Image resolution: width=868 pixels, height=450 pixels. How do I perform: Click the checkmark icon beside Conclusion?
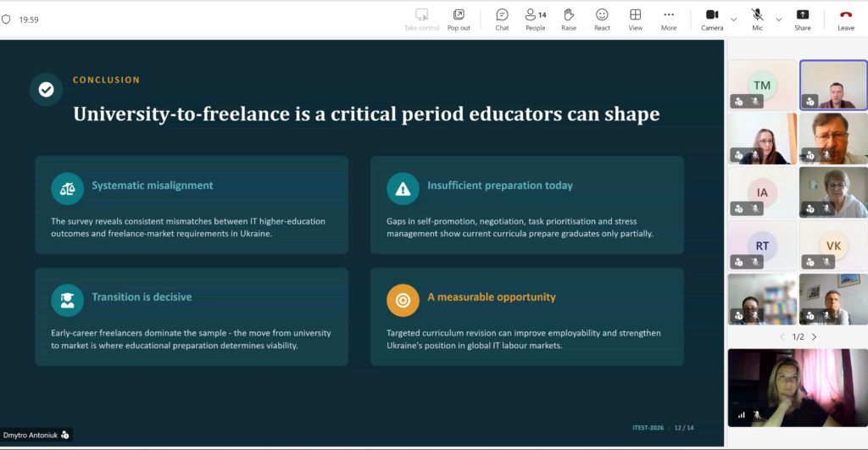[x=46, y=89]
